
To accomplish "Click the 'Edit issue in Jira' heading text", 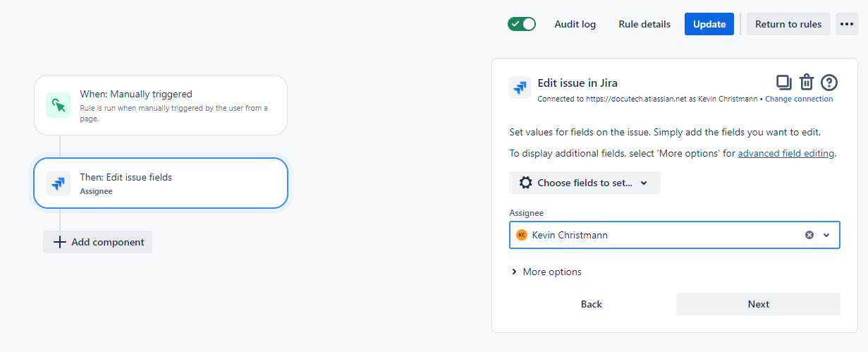I will click(x=577, y=83).
